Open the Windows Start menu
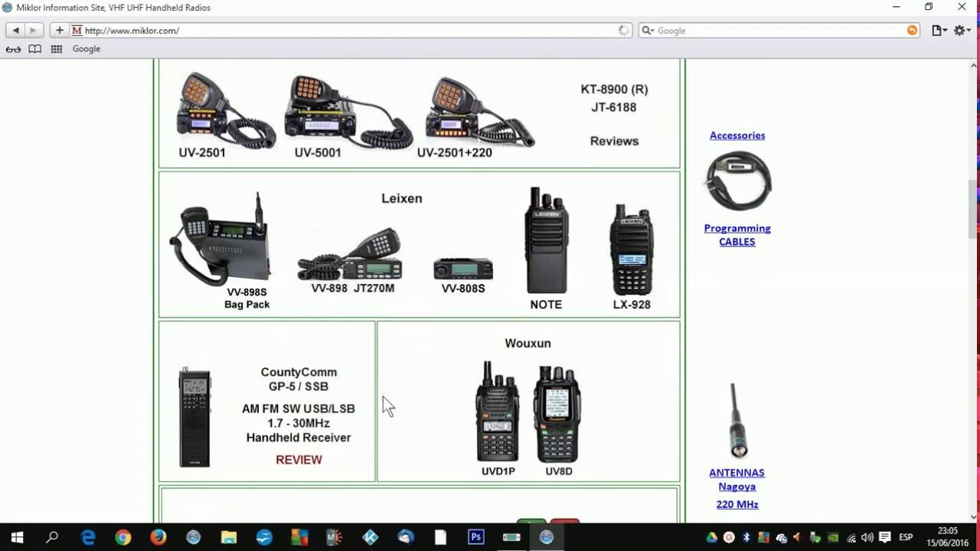This screenshot has width=980, height=551. click(x=17, y=537)
